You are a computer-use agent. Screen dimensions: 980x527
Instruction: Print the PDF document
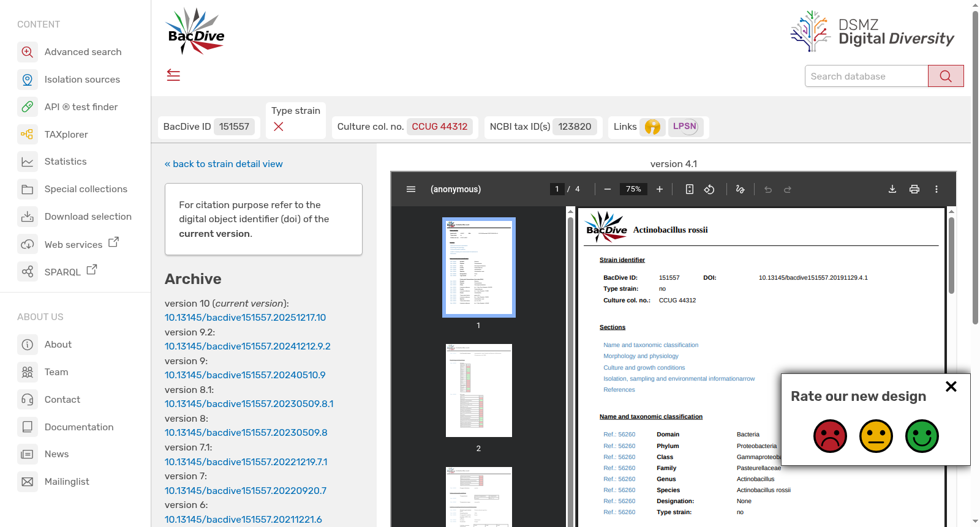[914, 189]
